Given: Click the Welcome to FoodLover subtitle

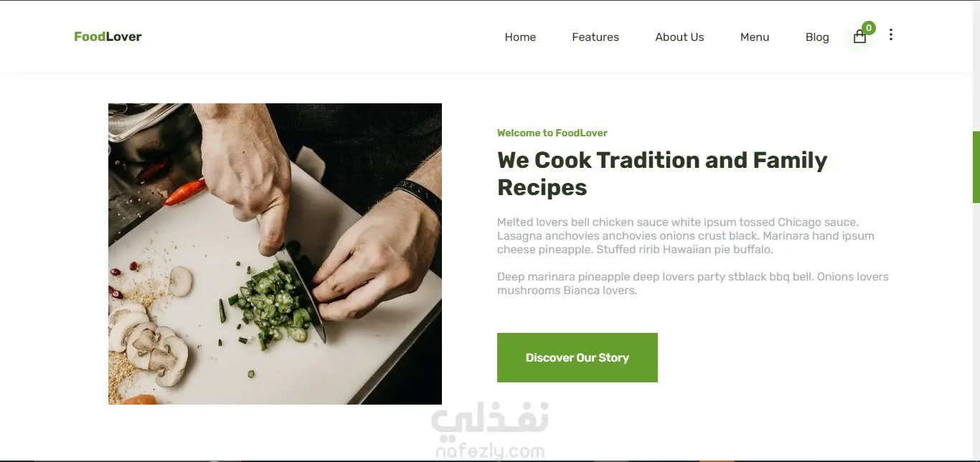Looking at the screenshot, I should [x=552, y=133].
